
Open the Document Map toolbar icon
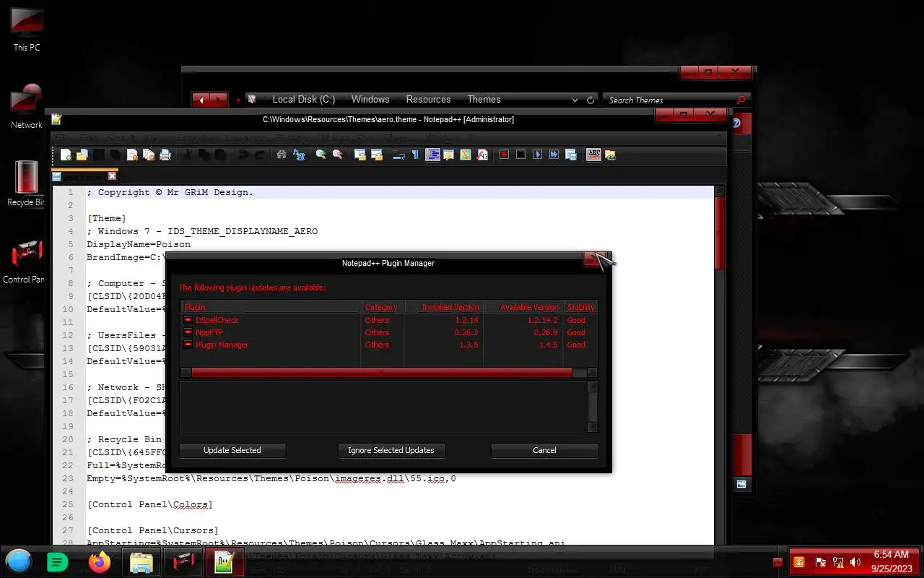pos(465,155)
